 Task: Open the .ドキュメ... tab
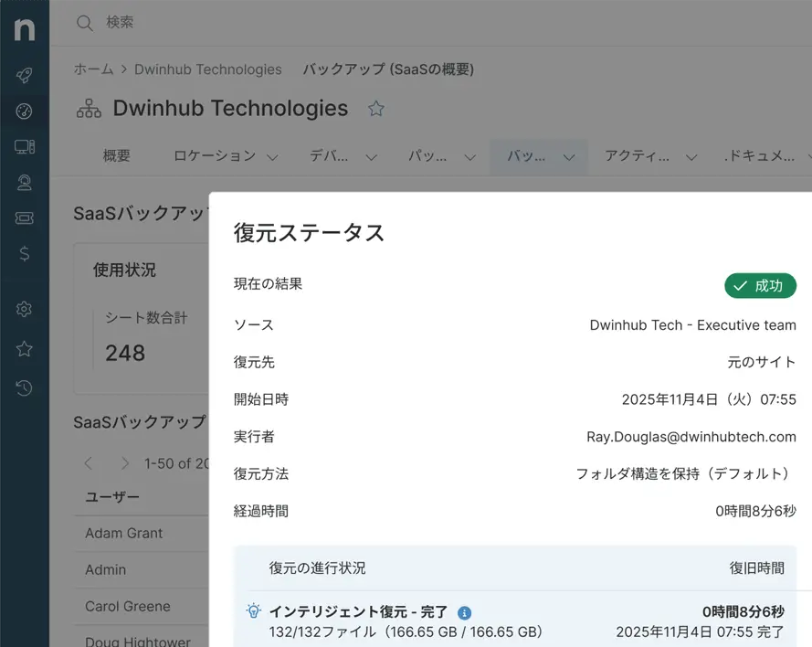click(x=759, y=156)
